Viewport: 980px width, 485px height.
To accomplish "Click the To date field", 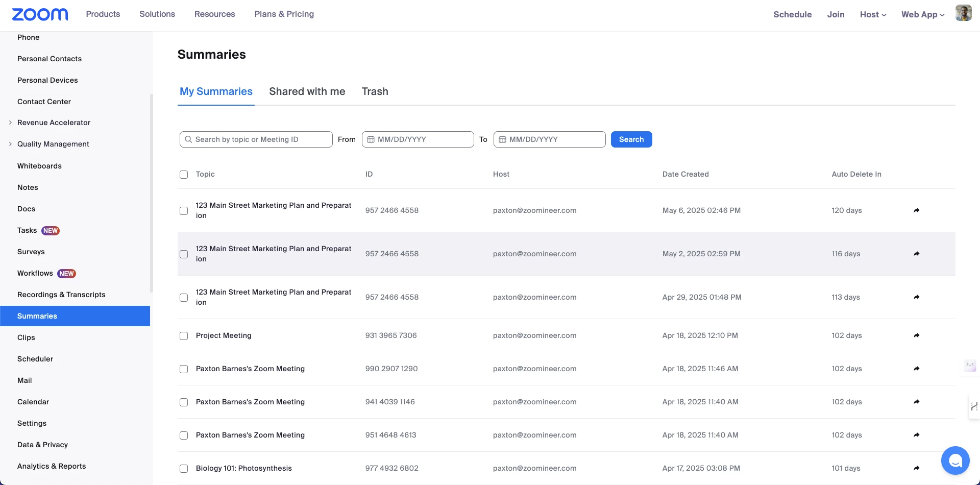I will (x=550, y=139).
